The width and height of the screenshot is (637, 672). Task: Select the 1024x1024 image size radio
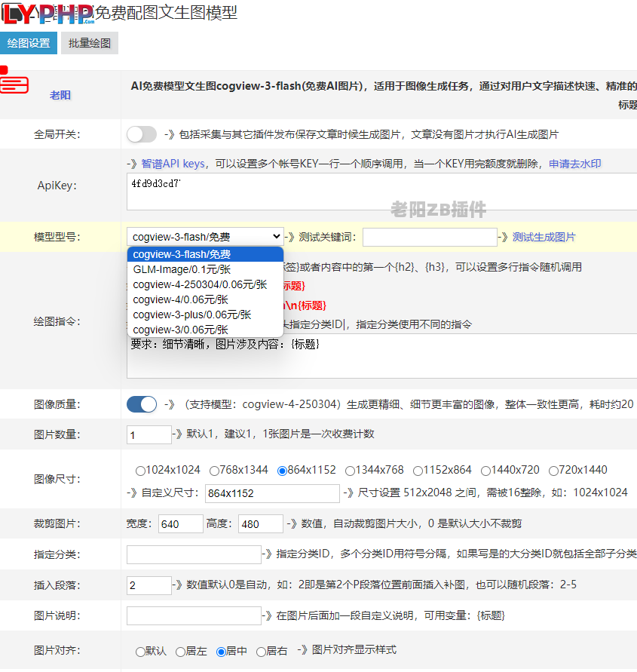coord(140,471)
